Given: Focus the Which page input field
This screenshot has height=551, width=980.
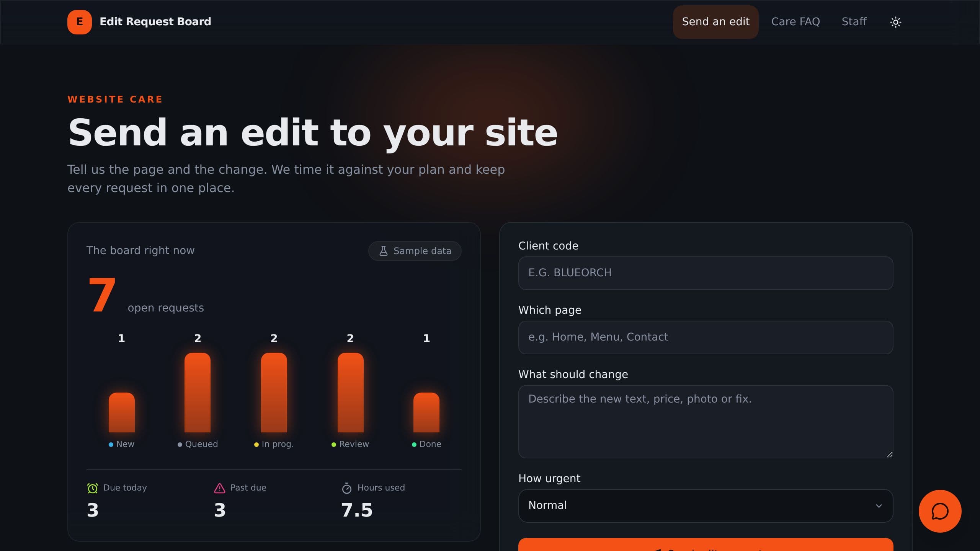Looking at the screenshot, I should pos(706,337).
